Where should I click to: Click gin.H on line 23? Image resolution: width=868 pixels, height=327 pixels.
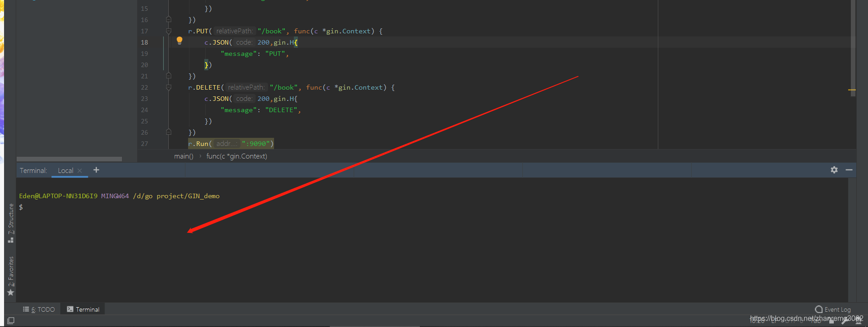pos(283,99)
